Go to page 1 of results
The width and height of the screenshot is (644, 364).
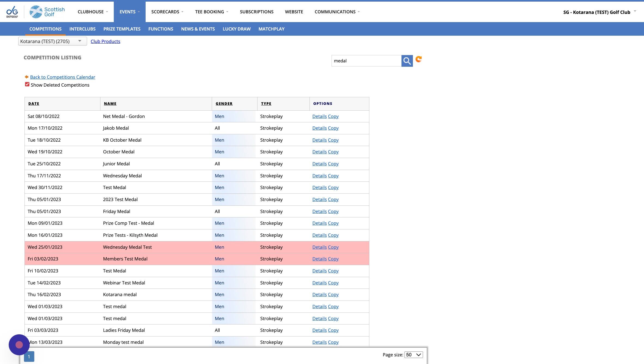click(29, 356)
